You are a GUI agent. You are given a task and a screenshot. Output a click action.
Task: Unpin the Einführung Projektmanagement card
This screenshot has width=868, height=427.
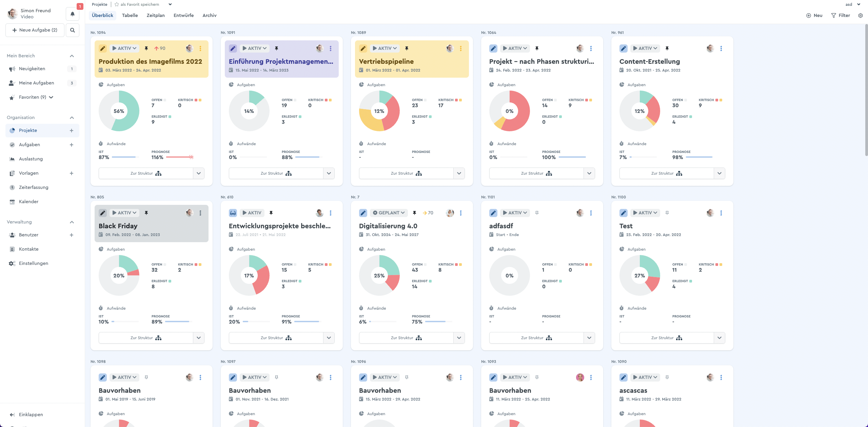(x=276, y=48)
